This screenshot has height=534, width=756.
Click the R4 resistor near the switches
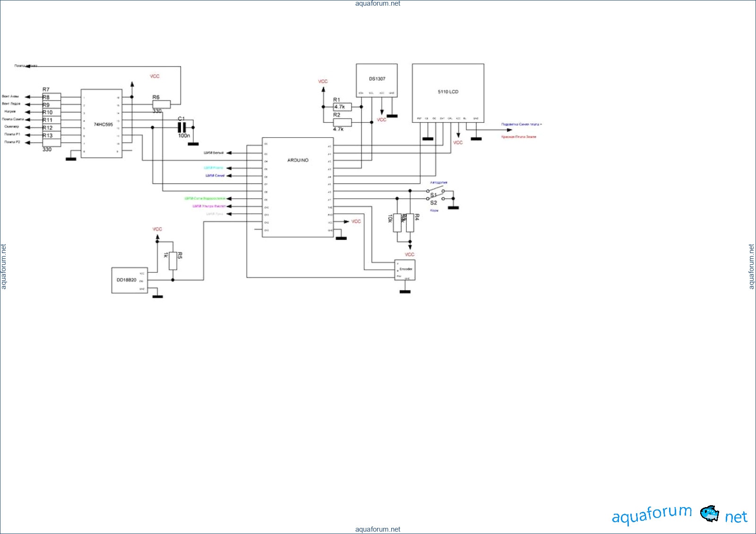tap(410, 223)
